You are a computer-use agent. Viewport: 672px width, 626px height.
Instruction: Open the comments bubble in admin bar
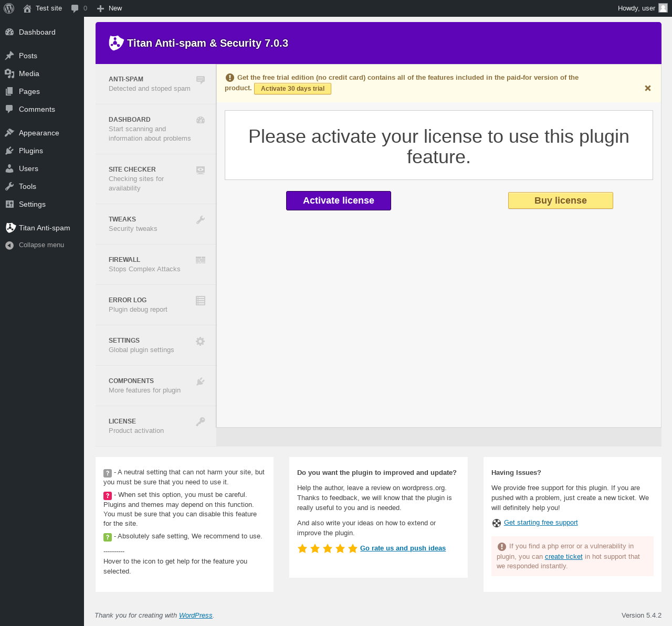pyautogui.click(x=79, y=8)
